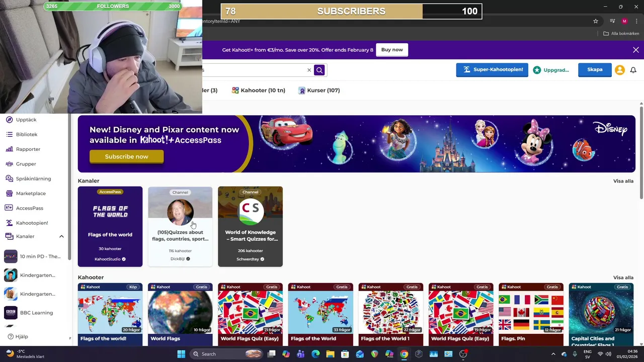Click Buy now in the promo bar
Screen dimensions: 644x362
392,50
